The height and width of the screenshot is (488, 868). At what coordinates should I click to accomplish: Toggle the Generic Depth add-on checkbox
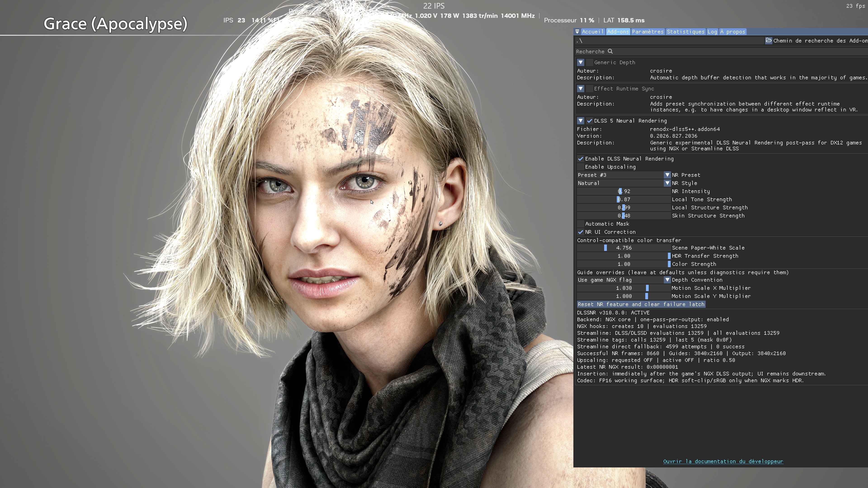coord(589,62)
